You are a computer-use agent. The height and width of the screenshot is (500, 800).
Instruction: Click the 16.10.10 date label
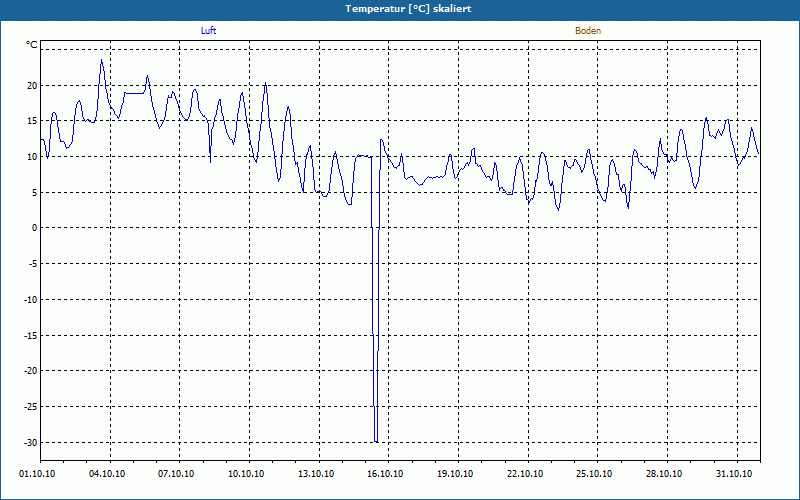click(x=385, y=474)
